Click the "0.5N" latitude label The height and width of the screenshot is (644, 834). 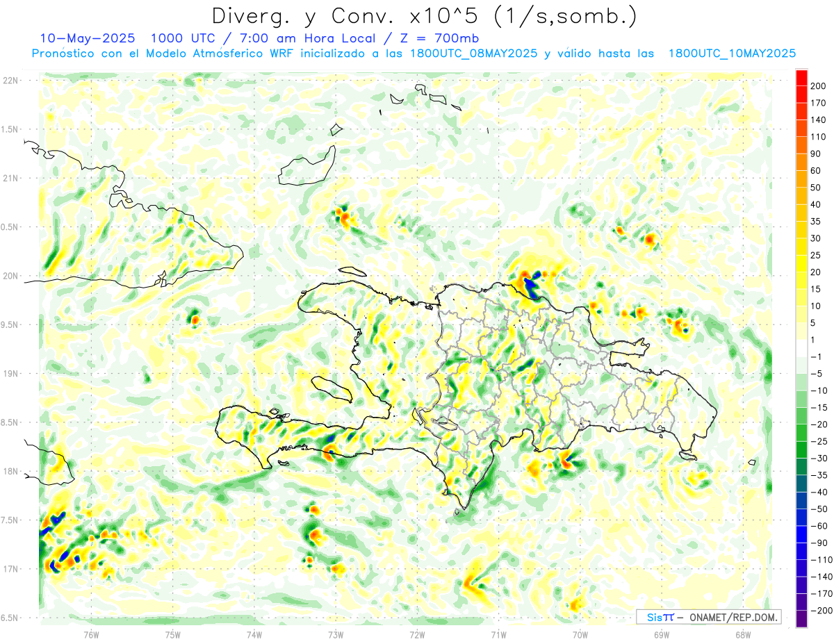coord(10,227)
